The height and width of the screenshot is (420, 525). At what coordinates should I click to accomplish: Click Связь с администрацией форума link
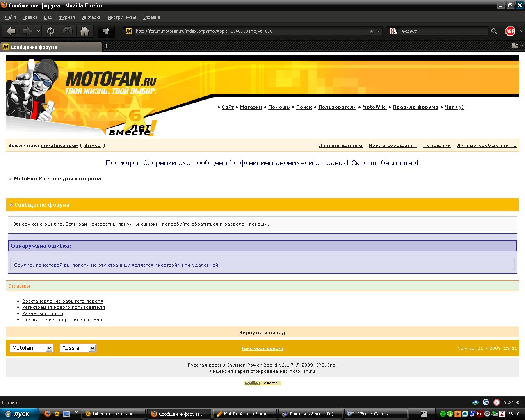coord(62,320)
